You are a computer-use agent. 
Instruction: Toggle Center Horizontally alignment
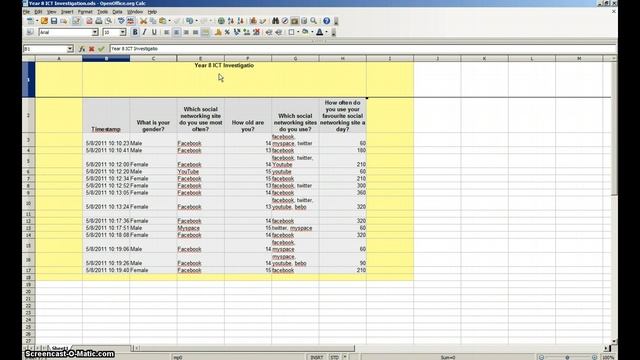[x=176, y=32]
